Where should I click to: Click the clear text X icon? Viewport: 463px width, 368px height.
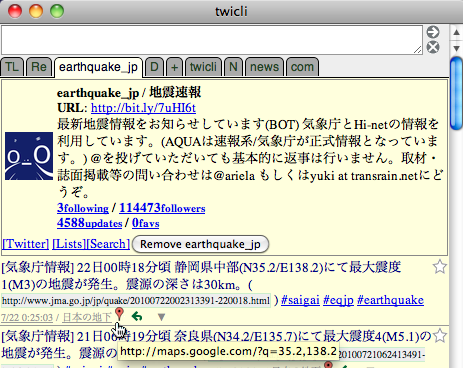click(x=433, y=47)
